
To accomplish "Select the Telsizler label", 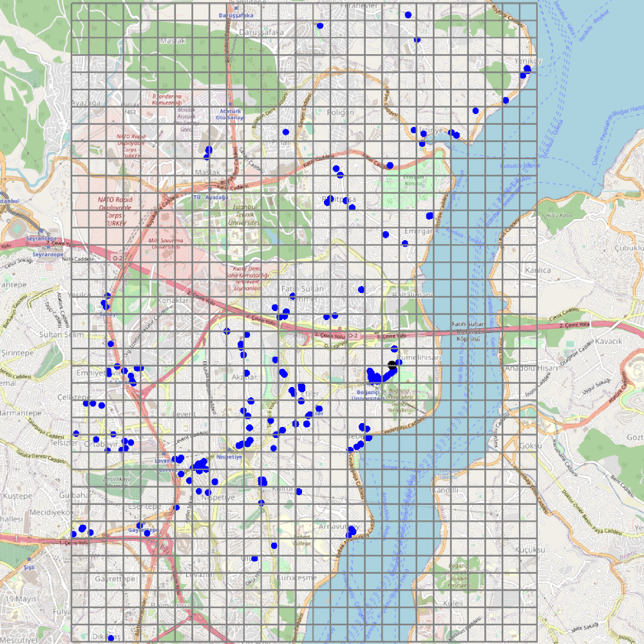I will [64, 443].
